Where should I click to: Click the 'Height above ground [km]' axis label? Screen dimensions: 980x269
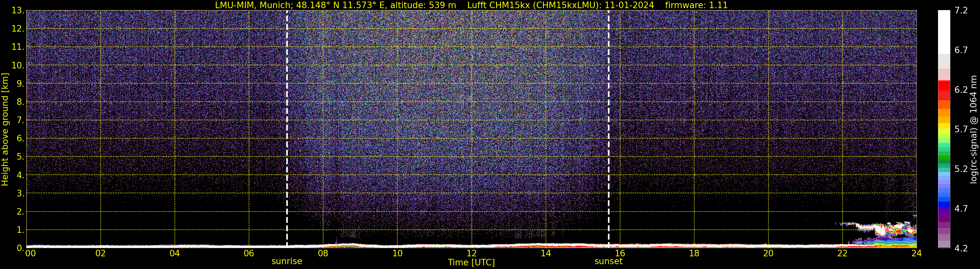point(5,130)
